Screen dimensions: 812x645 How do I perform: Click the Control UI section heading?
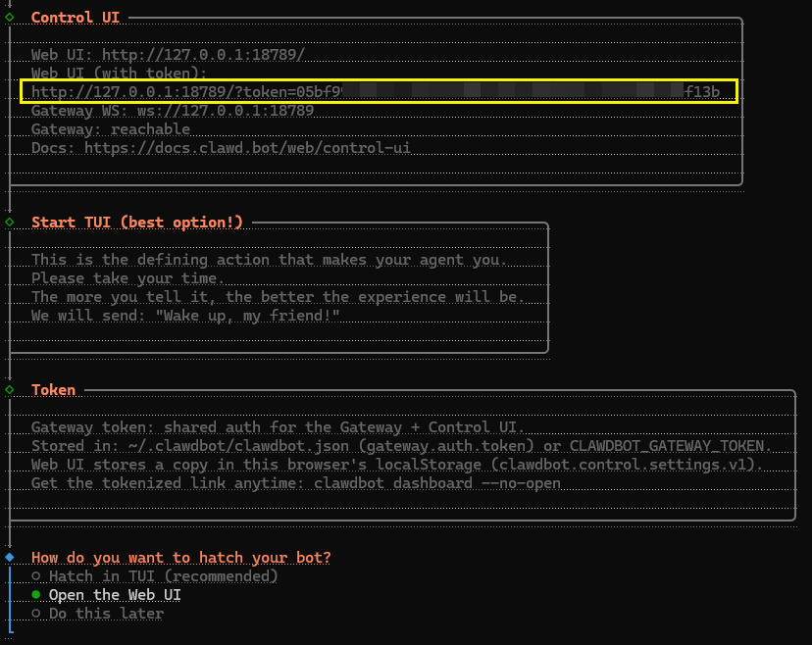pos(77,18)
